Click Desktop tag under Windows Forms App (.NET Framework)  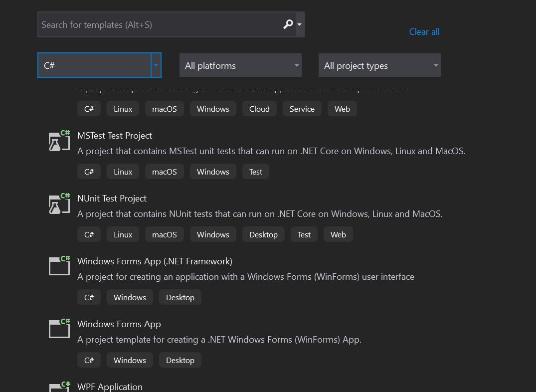[180, 298]
